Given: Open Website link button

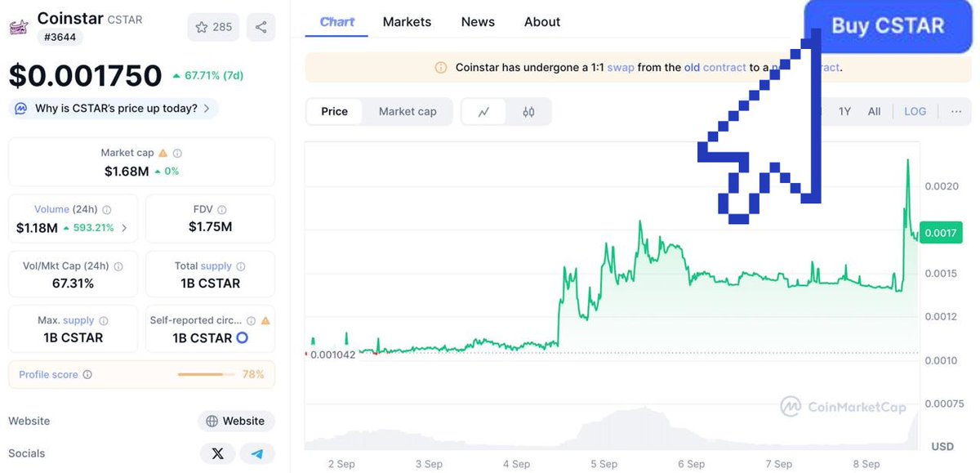Looking at the screenshot, I should click(x=236, y=422).
